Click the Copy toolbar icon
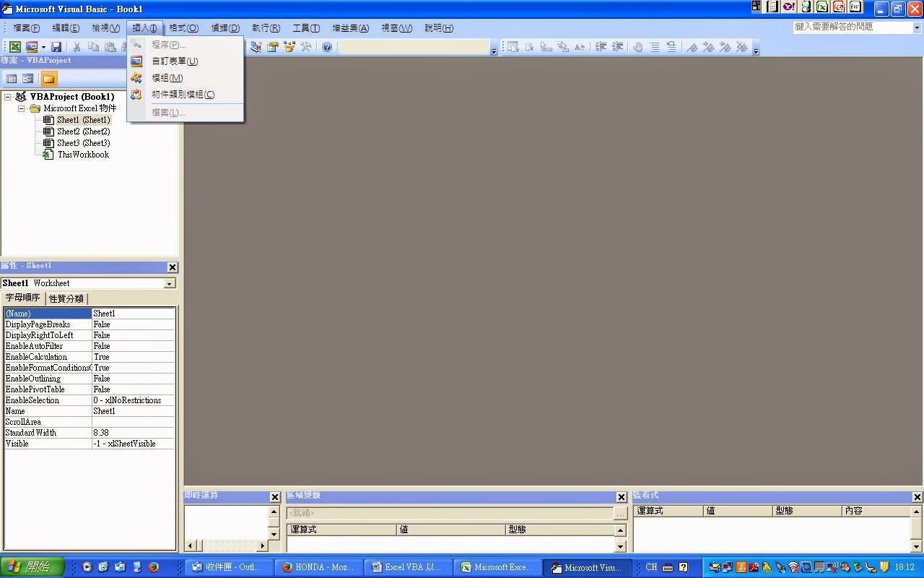 tap(93, 47)
